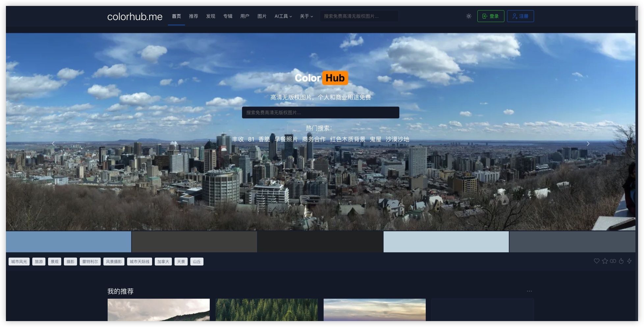The image size is (644, 327).
Task: Click the 登录 login button
Action: coord(491,16)
